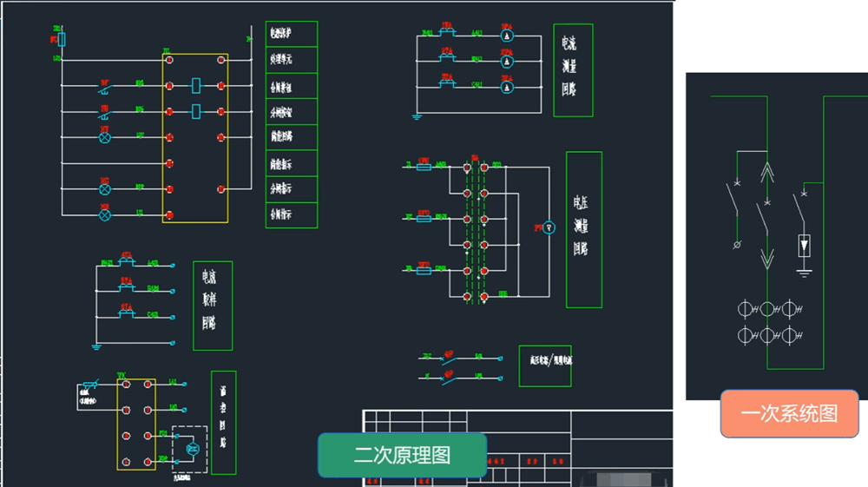
Task: Select the bottommost cell in green function label column
Action: pos(292,214)
